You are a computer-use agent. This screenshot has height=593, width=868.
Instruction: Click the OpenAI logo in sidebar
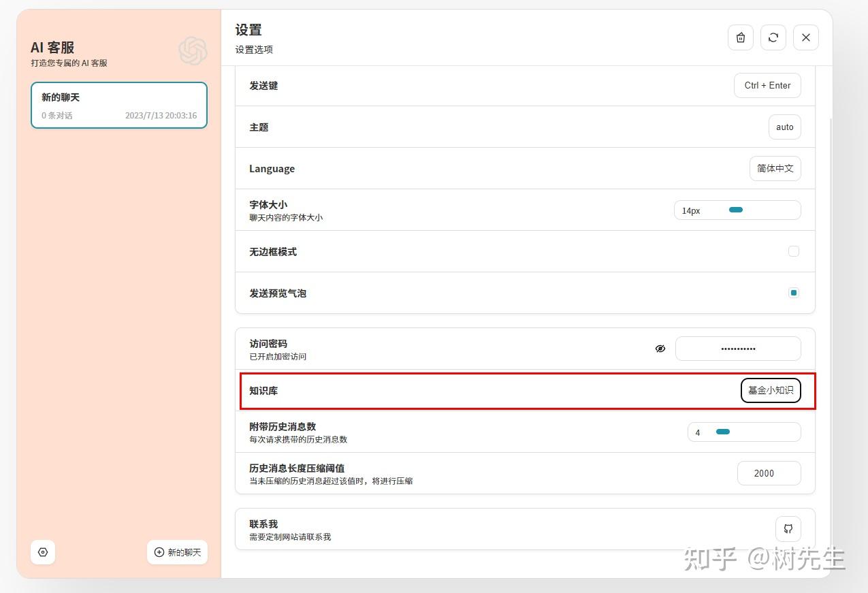click(x=193, y=51)
